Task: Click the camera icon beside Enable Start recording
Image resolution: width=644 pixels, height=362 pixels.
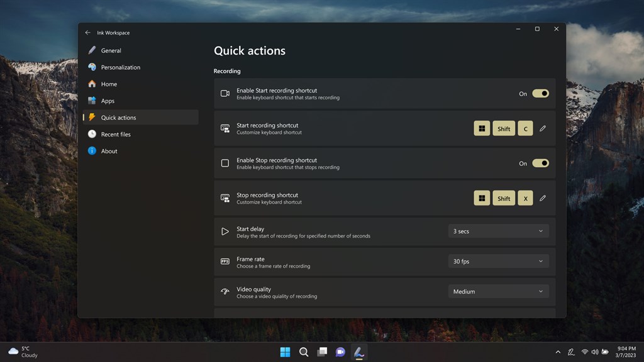Action: pyautogui.click(x=225, y=94)
